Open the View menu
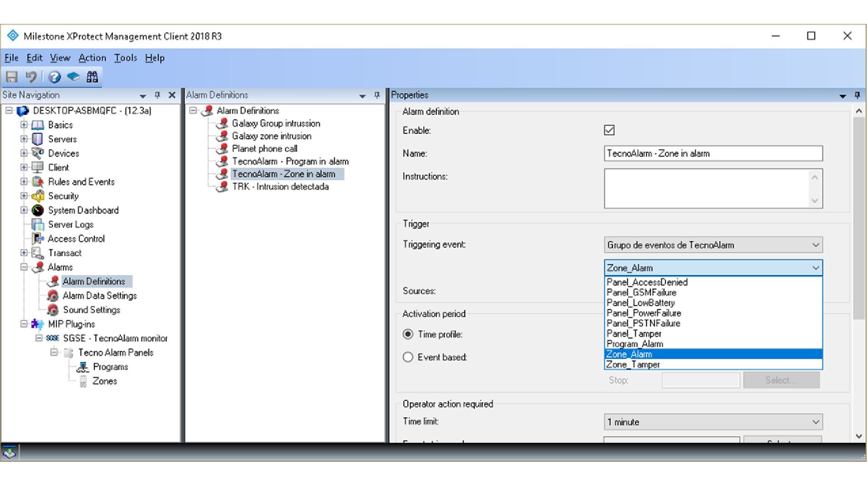The width and height of the screenshot is (868, 488). (60, 58)
